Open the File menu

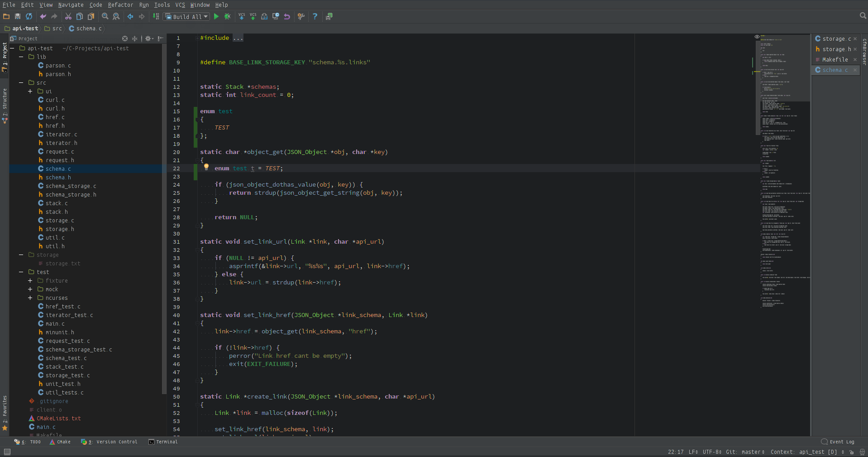tap(9, 5)
